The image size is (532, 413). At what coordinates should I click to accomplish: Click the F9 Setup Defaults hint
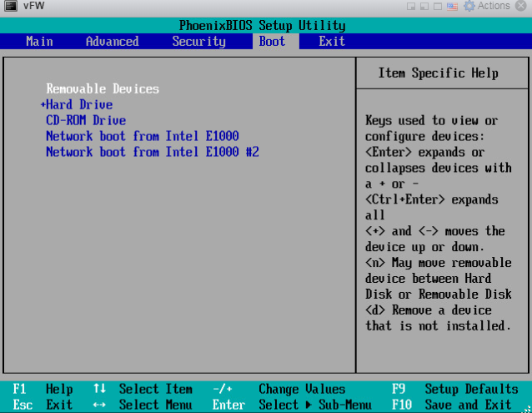click(x=455, y=389)
